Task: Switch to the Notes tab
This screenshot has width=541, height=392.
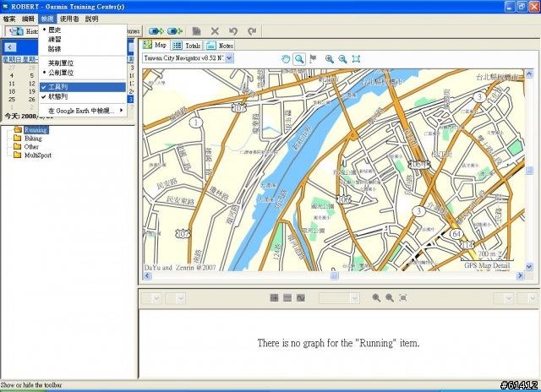Action: pyautogui.click(x=220, y=46)
